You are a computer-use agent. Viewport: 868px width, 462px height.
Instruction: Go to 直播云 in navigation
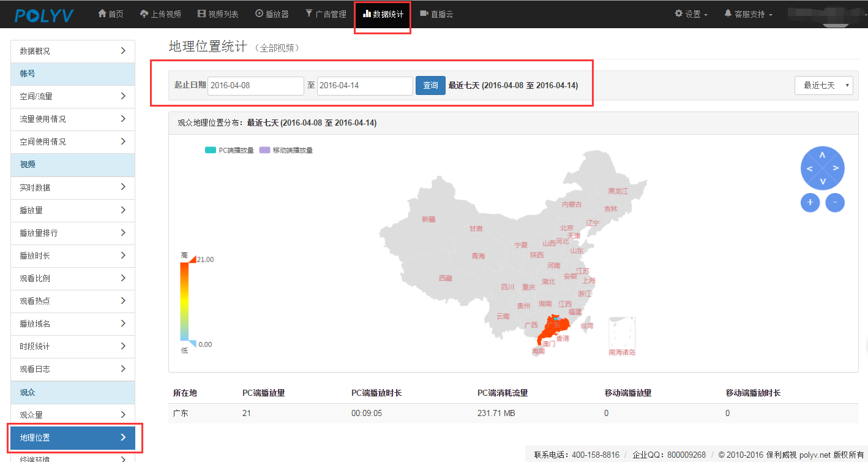[436, 14]
